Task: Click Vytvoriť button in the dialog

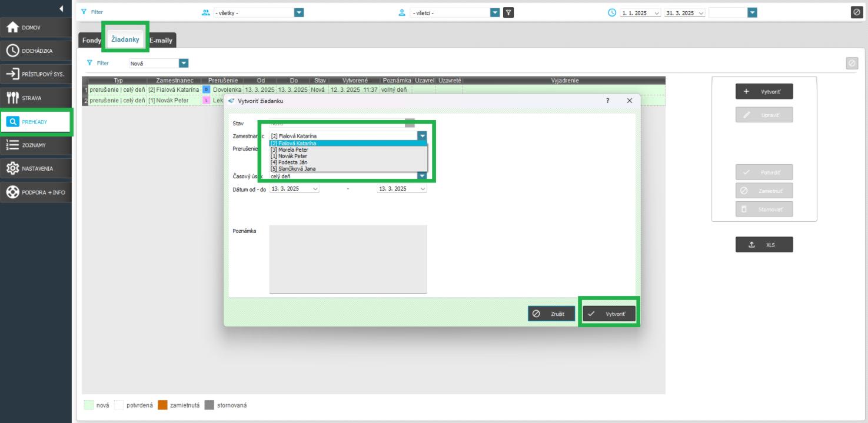Action: point(609,314)
